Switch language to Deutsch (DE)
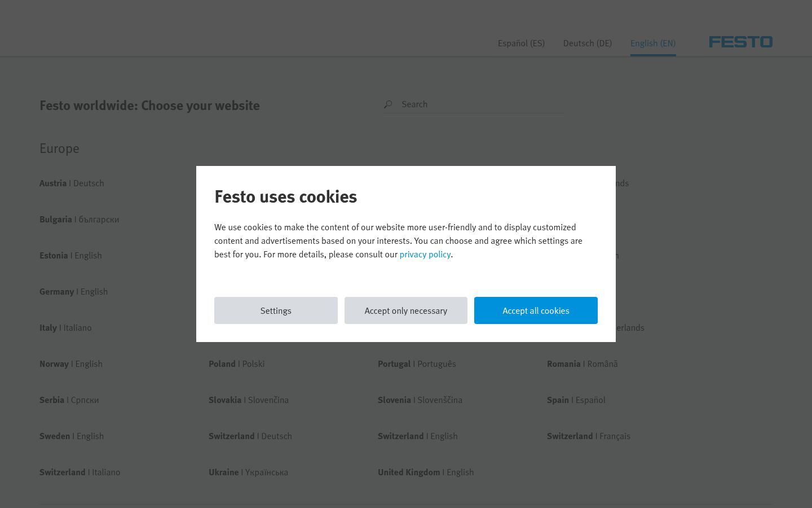Screen dimensions: 812x508 [588, 43]
